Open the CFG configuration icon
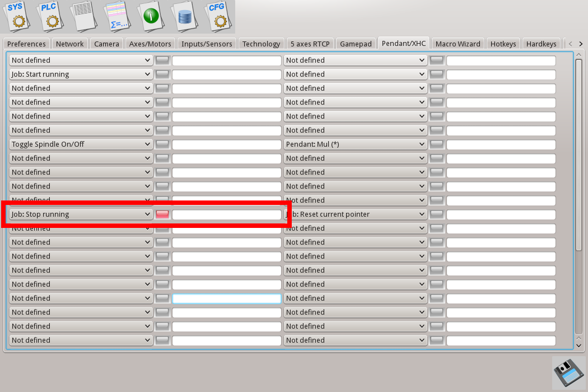Viewport: 588px width, 392px height. click(x=217, y=16)
